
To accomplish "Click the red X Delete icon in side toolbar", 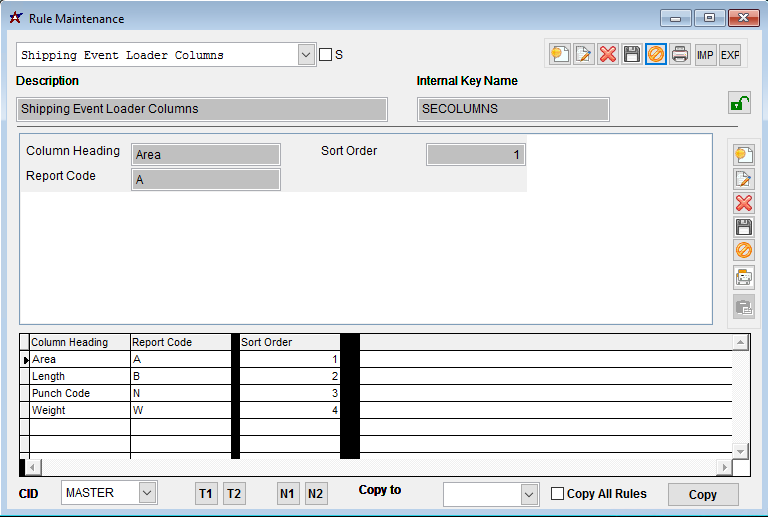I will (x=744, y=203).
